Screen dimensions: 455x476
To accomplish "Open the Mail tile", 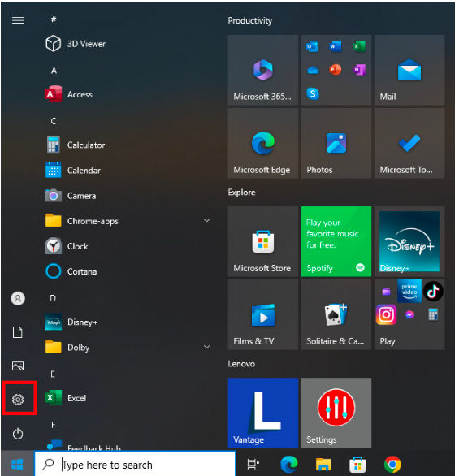I will [x=409, y=70].
